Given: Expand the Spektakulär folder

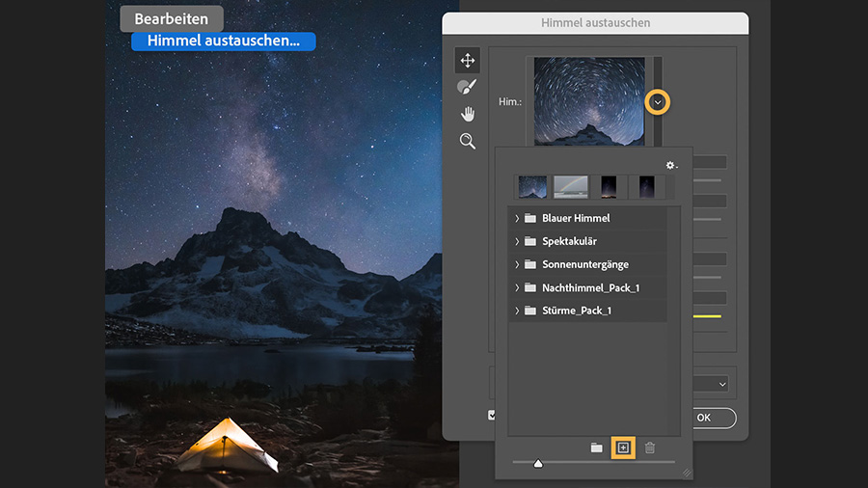Looking at the screenshot, I should pos(517,241).
